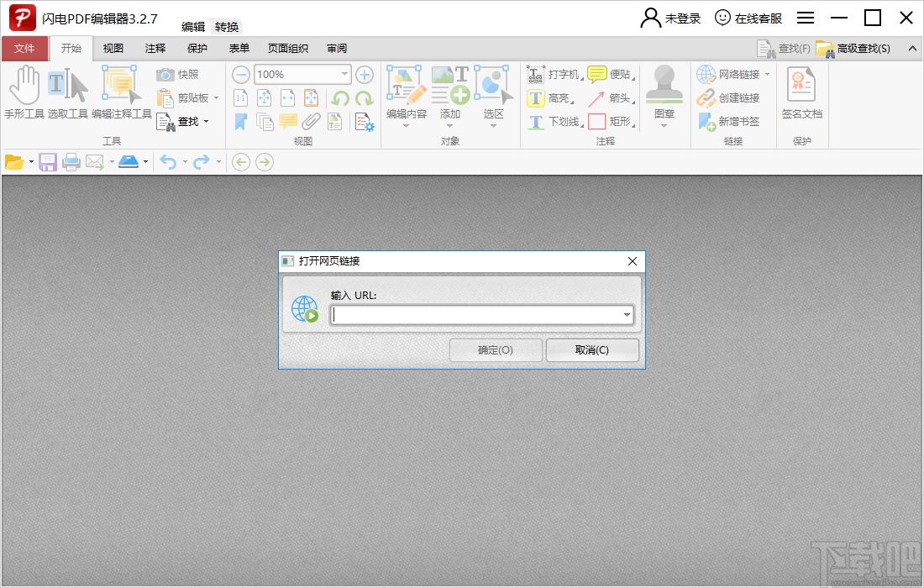Click 未登录 to log in
924x588 pixels.
[x=670, y=18]
